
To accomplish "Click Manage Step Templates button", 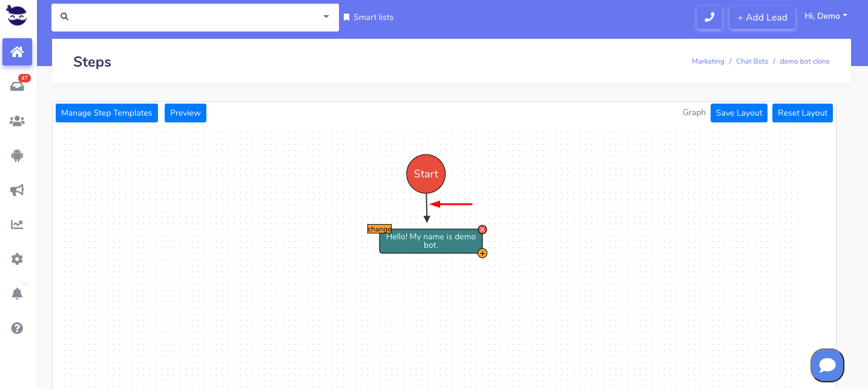I will tap(107, 113).
